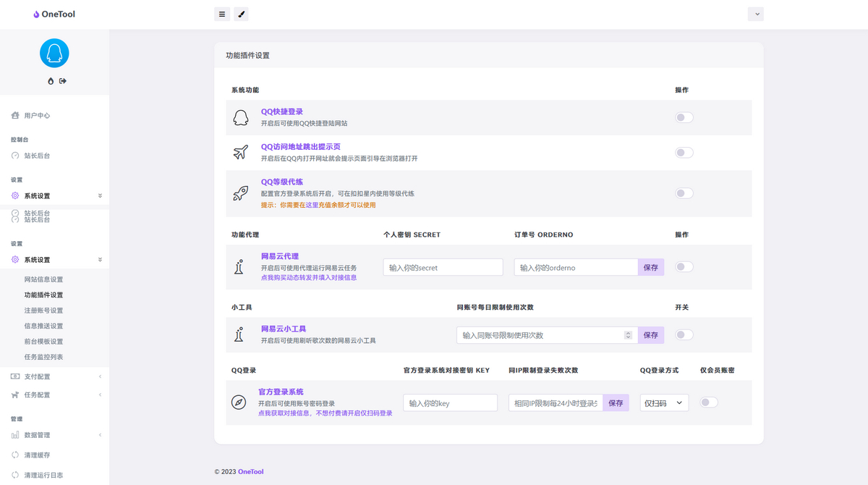Screen dimensions: 868x485
Task: Click the cart icon for 任务配置
Action: [x=15, y=395]
